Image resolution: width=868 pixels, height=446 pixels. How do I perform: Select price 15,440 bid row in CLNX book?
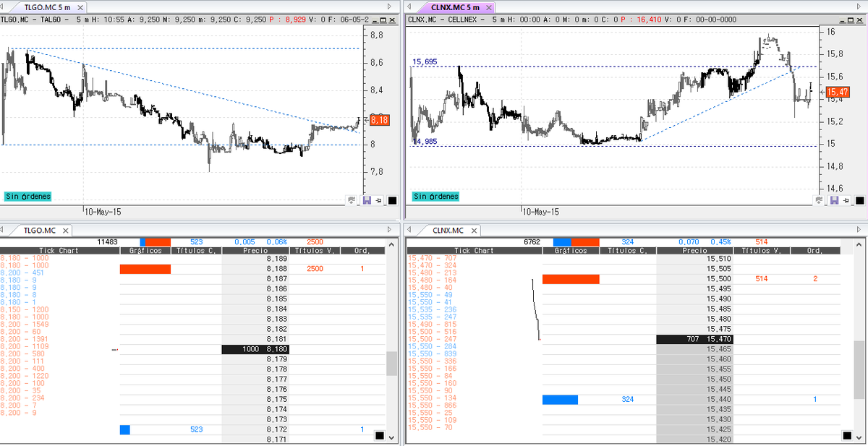(692, 399)
